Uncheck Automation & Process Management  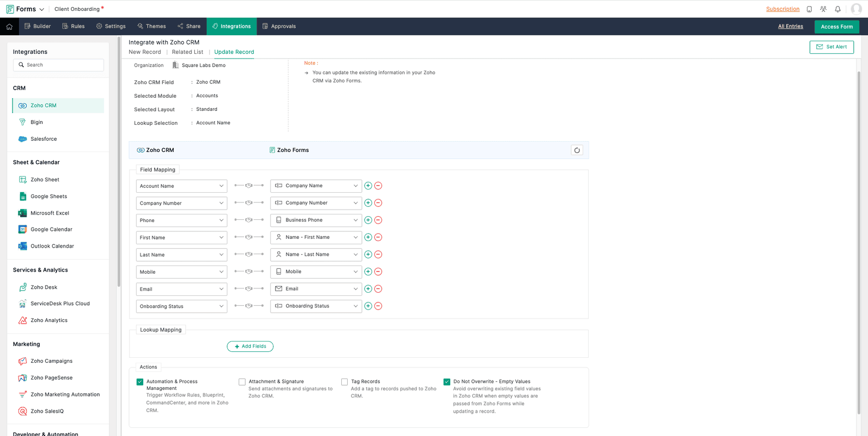coord(140,382)
